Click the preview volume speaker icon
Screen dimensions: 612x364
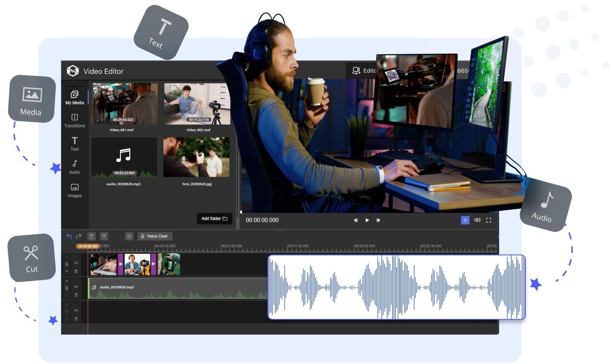477,220
